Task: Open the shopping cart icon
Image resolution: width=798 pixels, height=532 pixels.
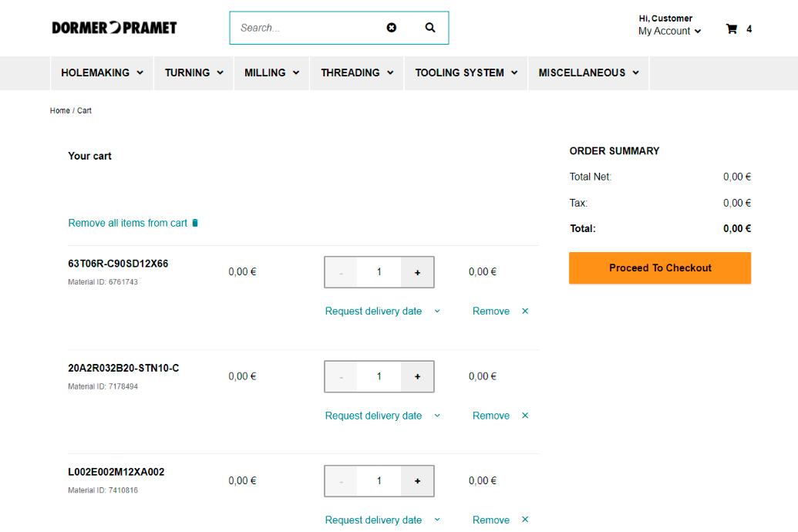Action: (x=732, y=29)
